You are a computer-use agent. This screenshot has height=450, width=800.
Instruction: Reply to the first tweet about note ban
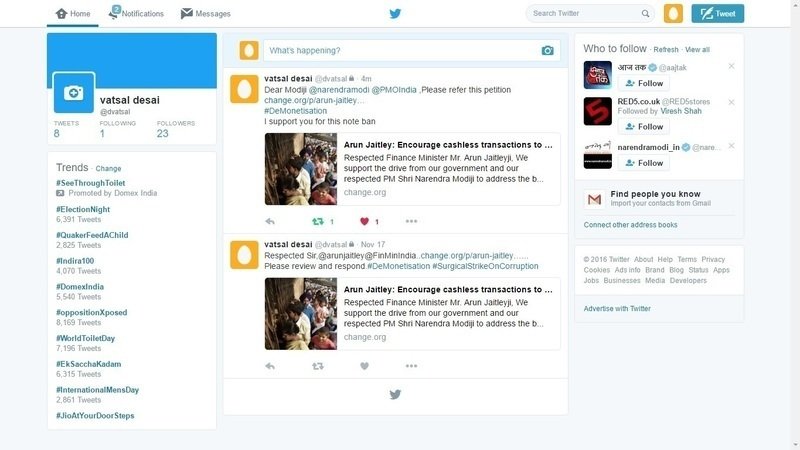pos(270,221)
